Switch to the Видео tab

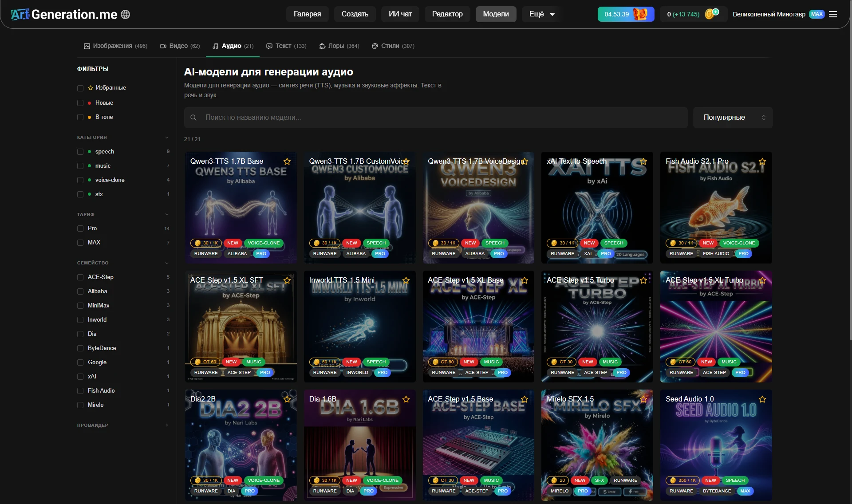[x=180, y=46]
